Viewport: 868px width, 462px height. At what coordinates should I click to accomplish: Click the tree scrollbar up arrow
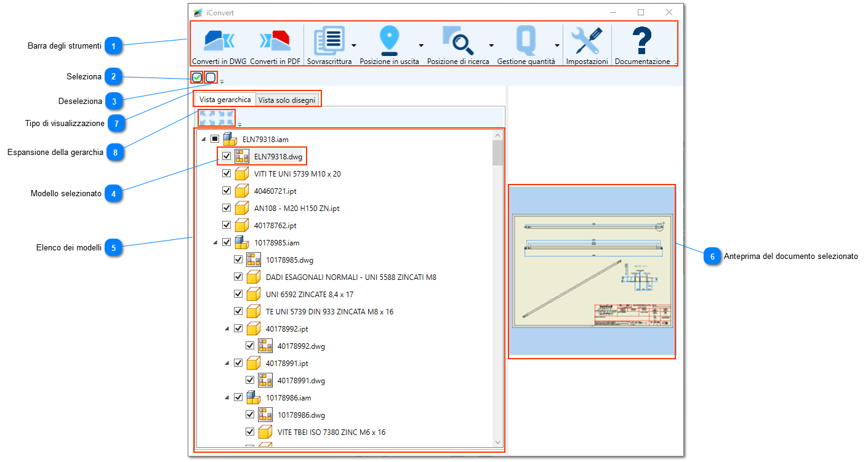tap(497, 135)
